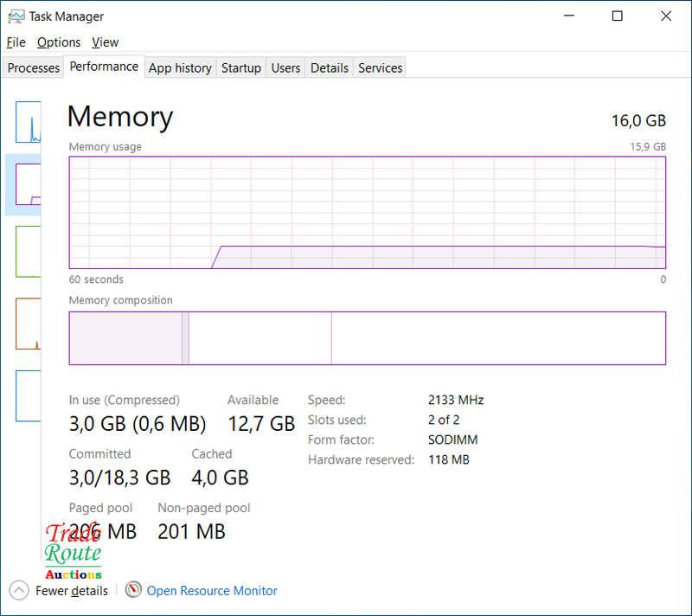Screen dimensions: 692x616
Task: Open the Startup tab
Action: coord(241,68)
